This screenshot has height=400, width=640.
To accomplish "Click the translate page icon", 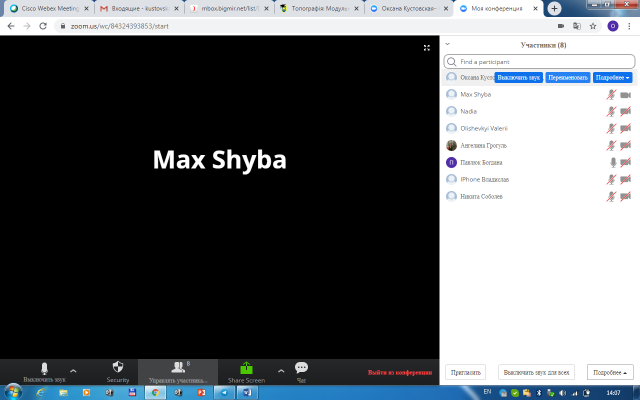I will (577, 26).
